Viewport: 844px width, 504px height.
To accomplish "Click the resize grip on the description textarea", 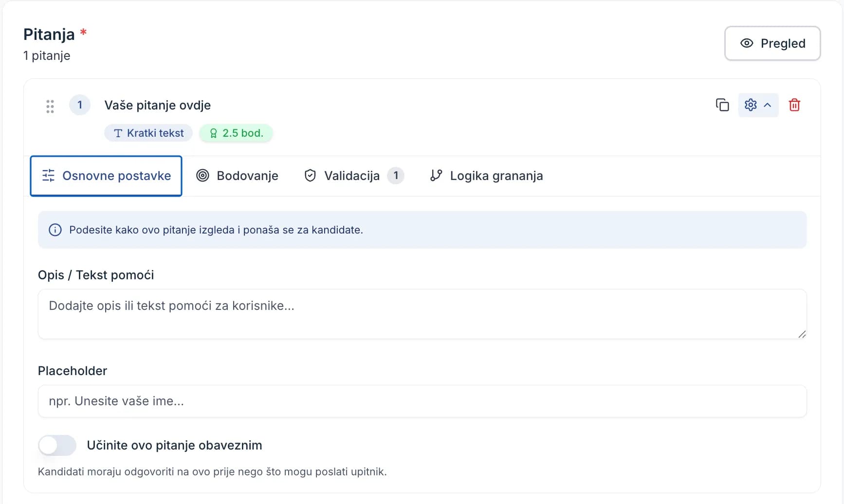I will pos(802,334).
